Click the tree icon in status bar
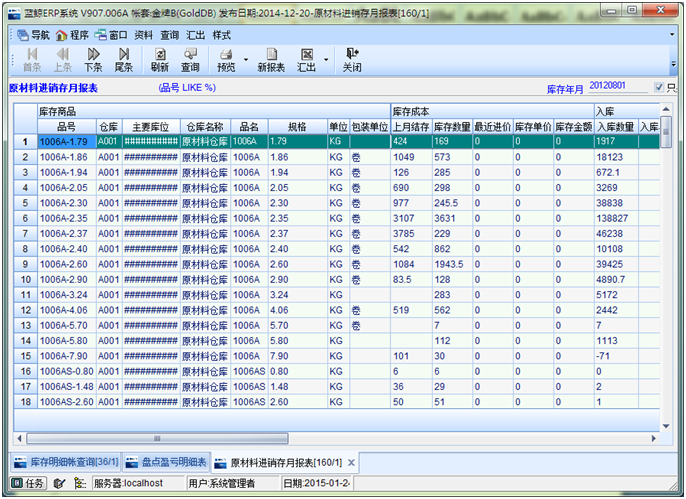This screenshot has height=499, width=686. pos(80,483)
